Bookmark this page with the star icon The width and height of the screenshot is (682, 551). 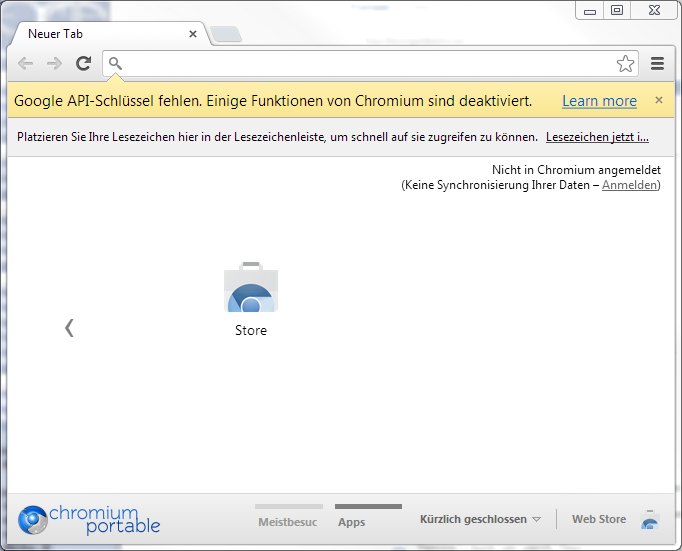pos(625,64)
